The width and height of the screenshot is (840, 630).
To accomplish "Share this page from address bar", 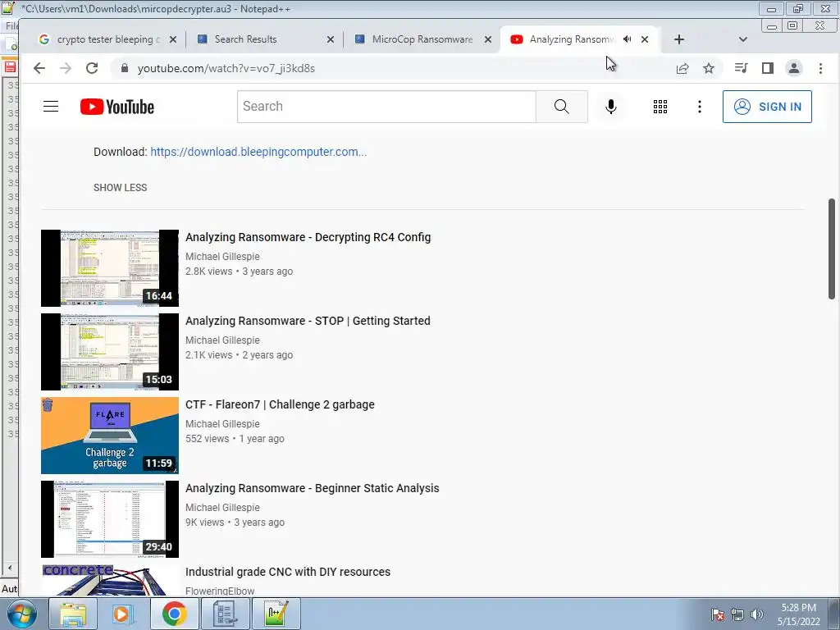I will click(x=682, y=68).
